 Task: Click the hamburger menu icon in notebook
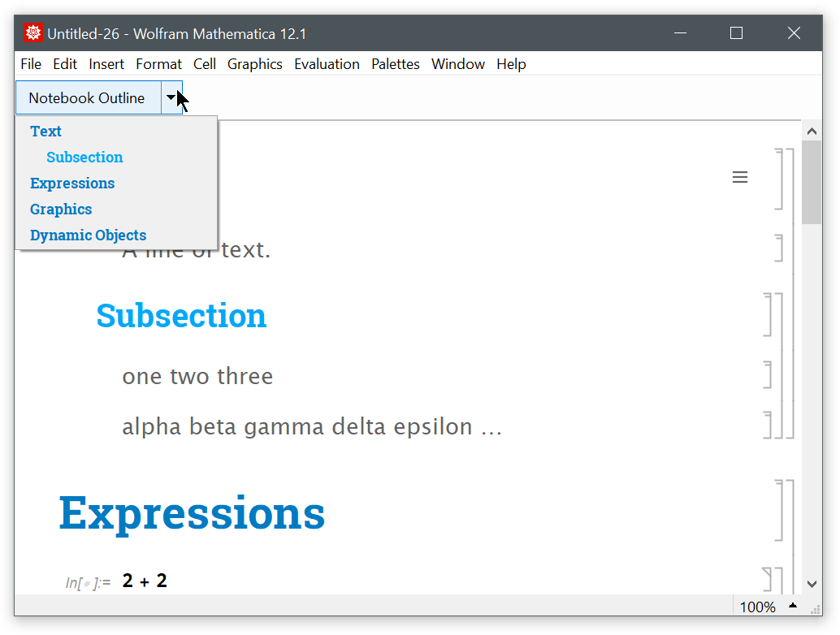pyautogui.click(x=739, y=177)
